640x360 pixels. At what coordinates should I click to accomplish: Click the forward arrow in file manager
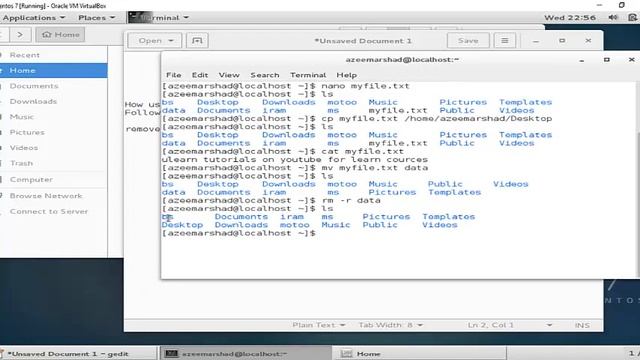tap(20, 35)
